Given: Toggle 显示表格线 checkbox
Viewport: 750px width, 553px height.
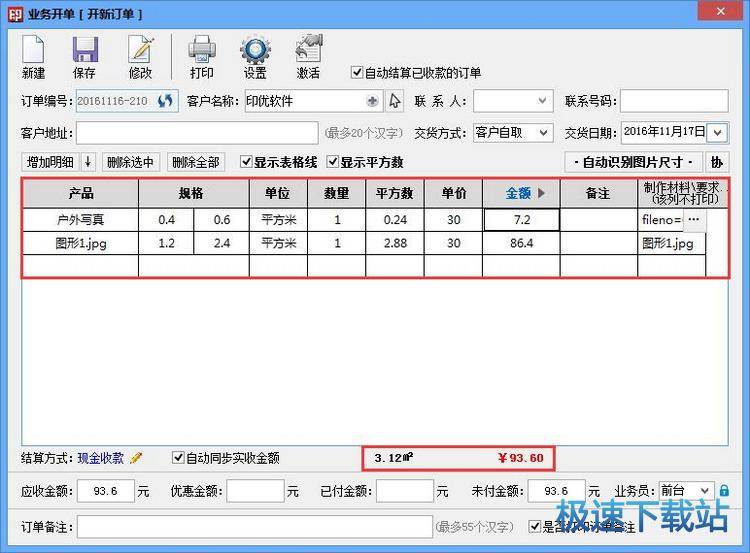Looking at the screenshot, I should pyautogui.click(x=246, y=162).
